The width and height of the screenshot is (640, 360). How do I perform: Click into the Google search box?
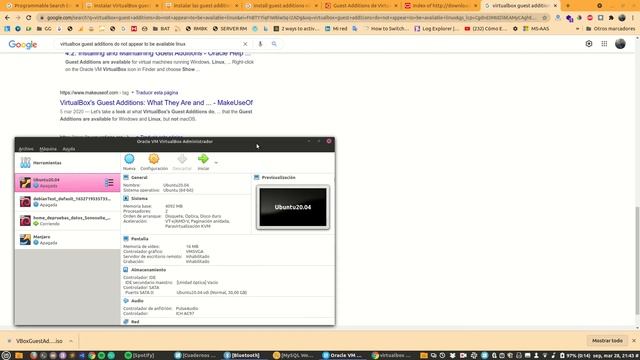(x=149, y=44)
